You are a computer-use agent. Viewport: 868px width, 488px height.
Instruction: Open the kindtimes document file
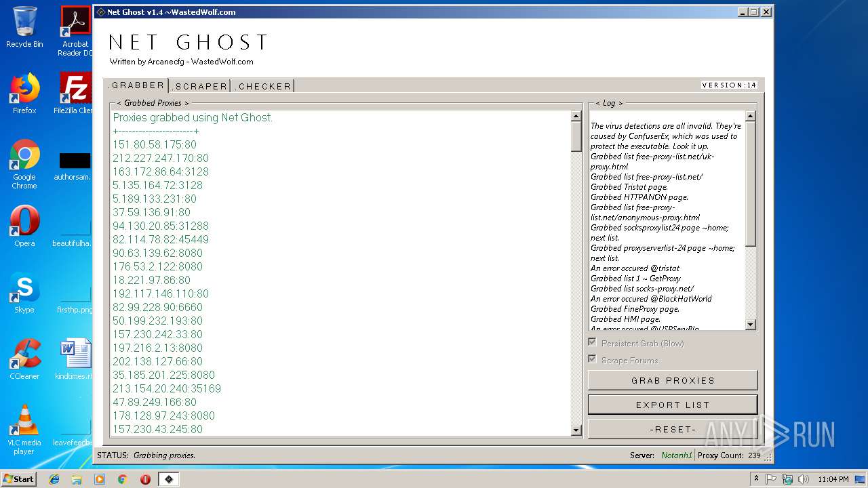click(x=75, y=359)
